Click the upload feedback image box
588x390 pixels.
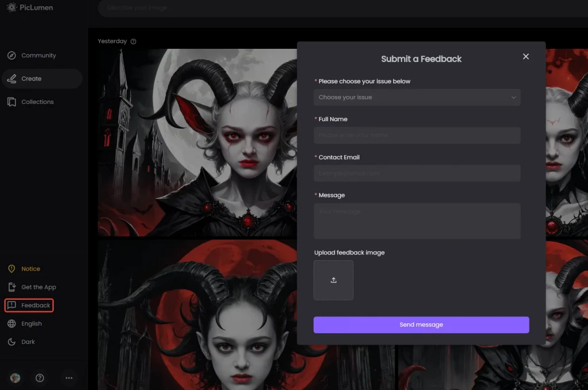coord(334,280)
